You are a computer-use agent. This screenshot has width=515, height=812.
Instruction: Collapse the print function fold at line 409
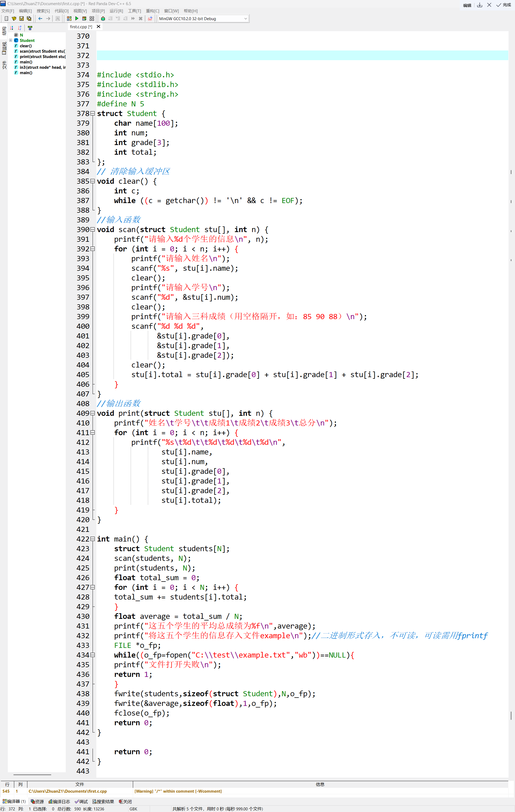[93, 413]
